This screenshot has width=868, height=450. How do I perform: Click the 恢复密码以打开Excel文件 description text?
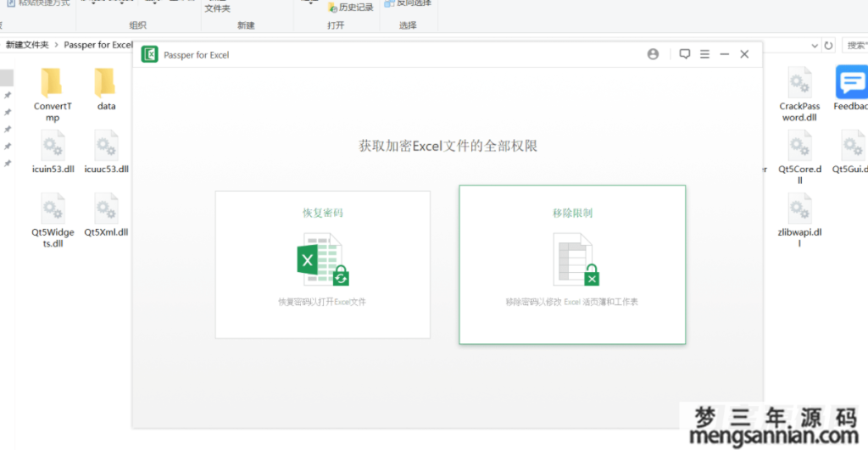[322, 302]
